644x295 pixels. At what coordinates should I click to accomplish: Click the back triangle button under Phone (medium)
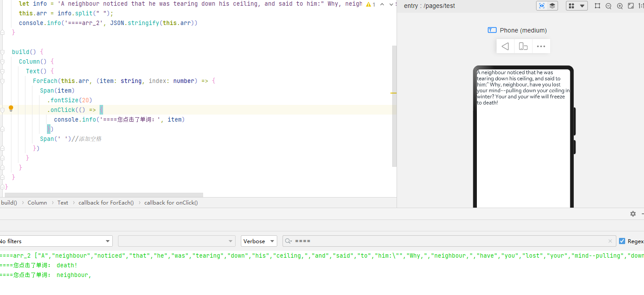pyautogui.click(x=505, y=46)
